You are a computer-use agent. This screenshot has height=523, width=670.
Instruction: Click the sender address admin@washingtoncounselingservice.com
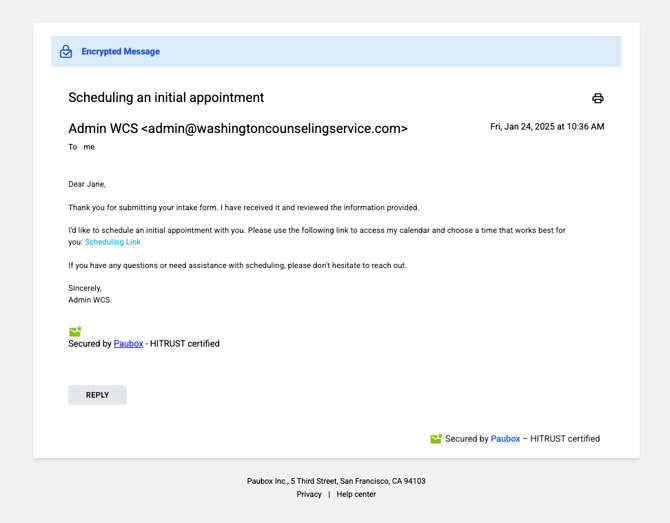click(x=274, y=128)
